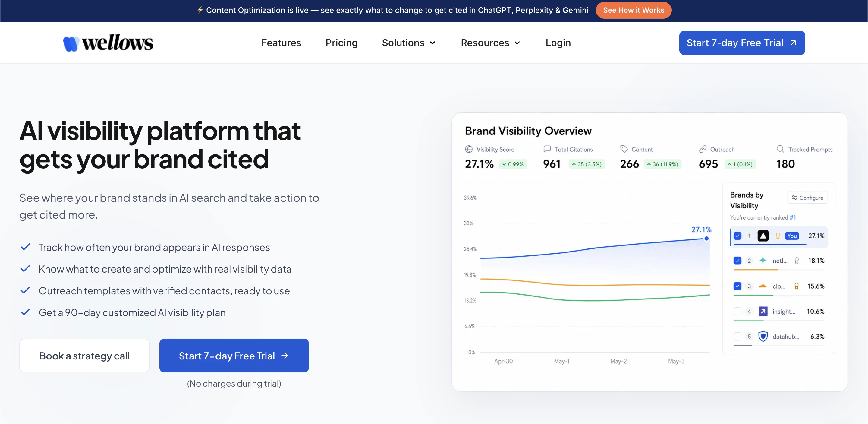Click the tag icon beside Content
Image resolution: width=868 pixels, height=424 pixels.
click(624, 149)
